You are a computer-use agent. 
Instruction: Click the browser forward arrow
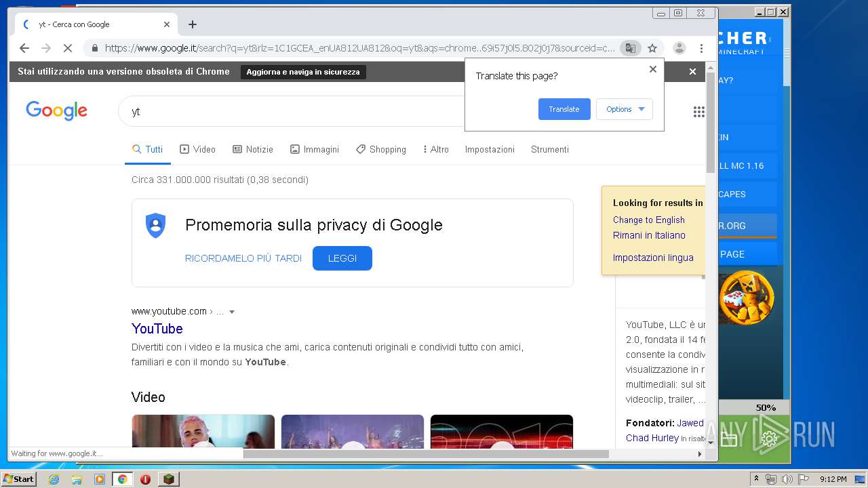pyautogui.click(x=46, y=48)
